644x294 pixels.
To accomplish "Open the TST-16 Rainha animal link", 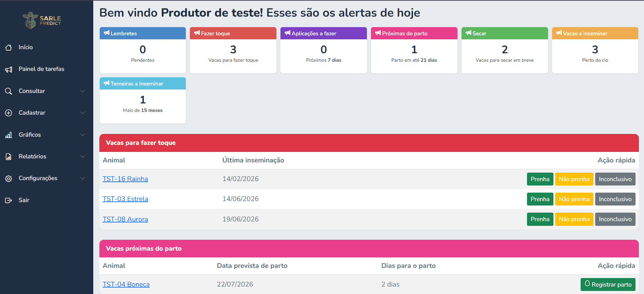I will tap(125, 179).
